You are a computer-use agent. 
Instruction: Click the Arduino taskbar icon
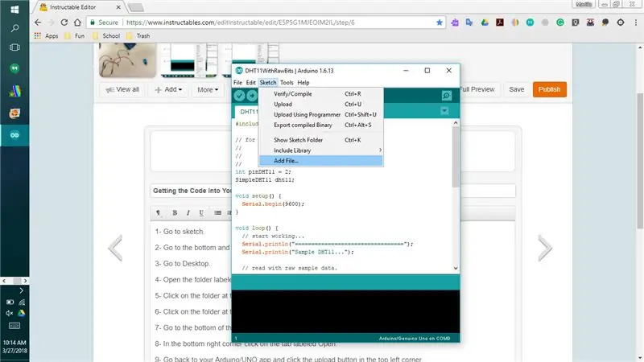(14, 135)
